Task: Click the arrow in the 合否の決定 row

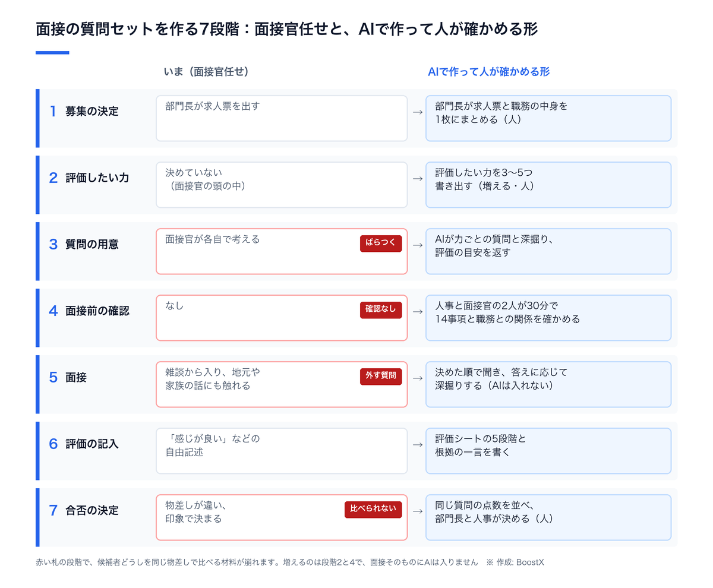Action: tap(417, 511)
